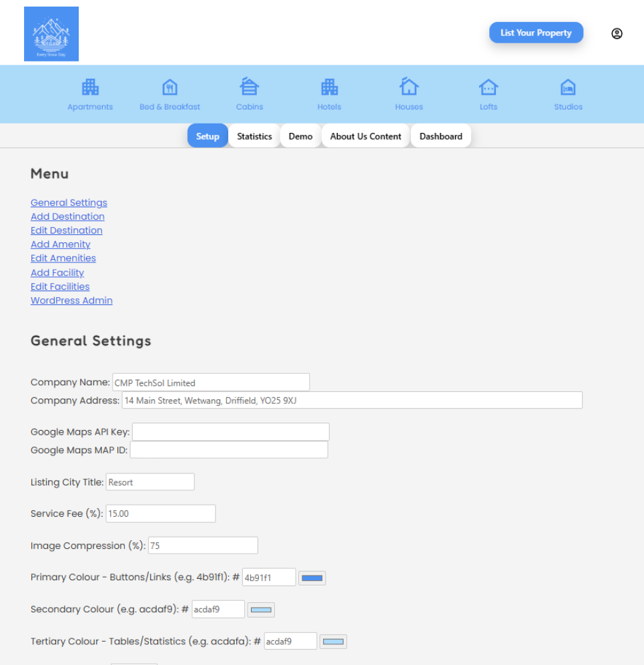This screenshot has height=665, width=644.
Task: Open the Add Destination link
Action: (67, 216)
